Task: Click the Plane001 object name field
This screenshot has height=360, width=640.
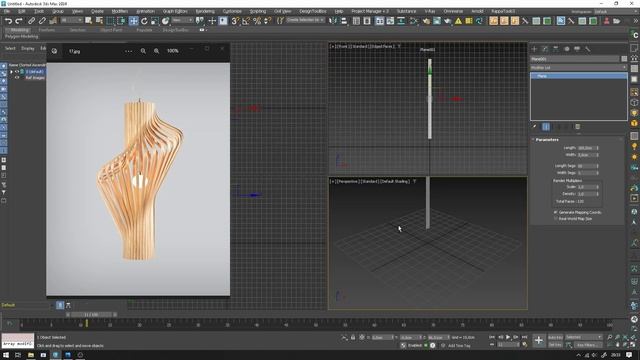Action: pyautogui.click(x=574, y=59)
